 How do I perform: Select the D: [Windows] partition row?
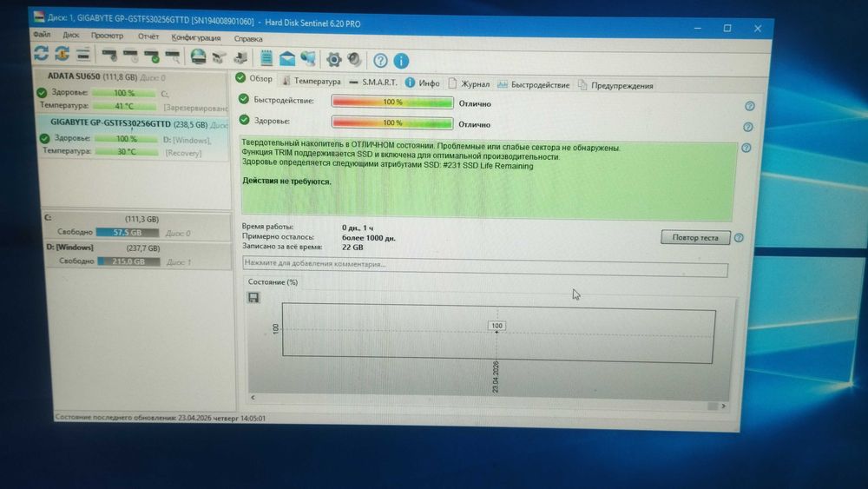click(x=139, y=254)
